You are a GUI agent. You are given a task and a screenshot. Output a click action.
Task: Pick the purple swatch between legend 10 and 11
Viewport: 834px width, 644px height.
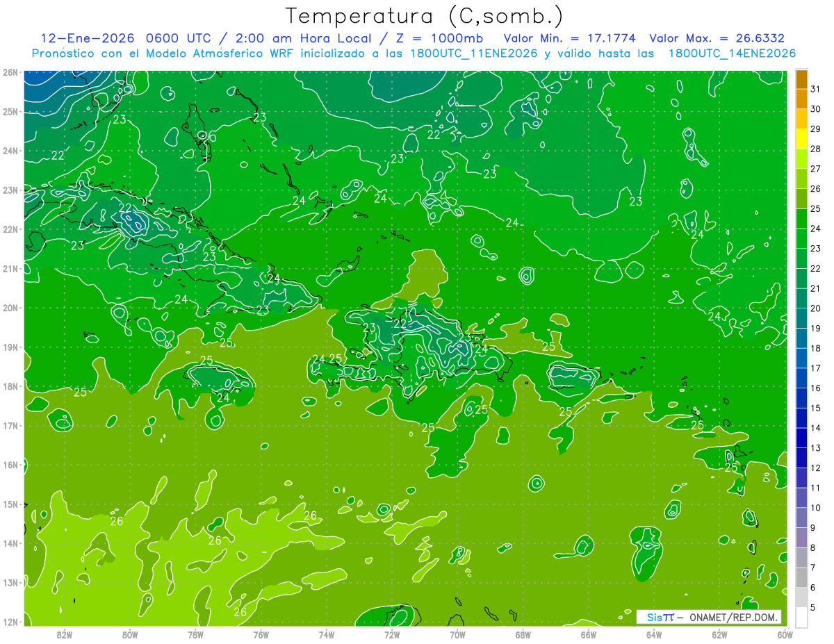coord(801,497)
